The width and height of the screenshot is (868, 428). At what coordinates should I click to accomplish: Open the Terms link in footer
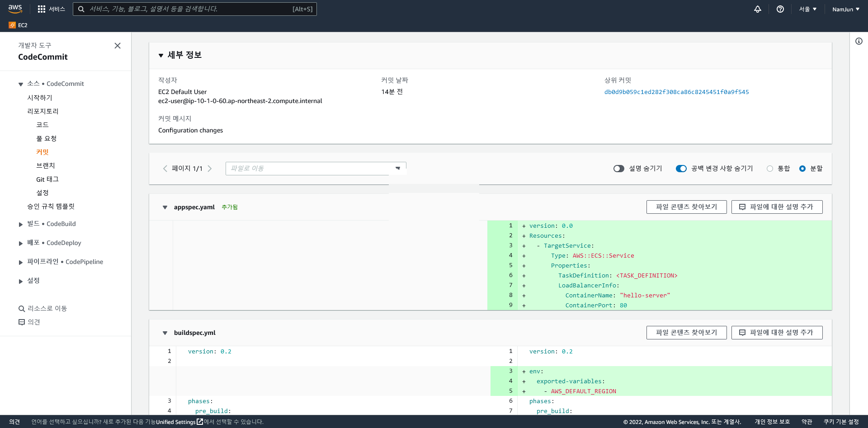coord(807,422)
